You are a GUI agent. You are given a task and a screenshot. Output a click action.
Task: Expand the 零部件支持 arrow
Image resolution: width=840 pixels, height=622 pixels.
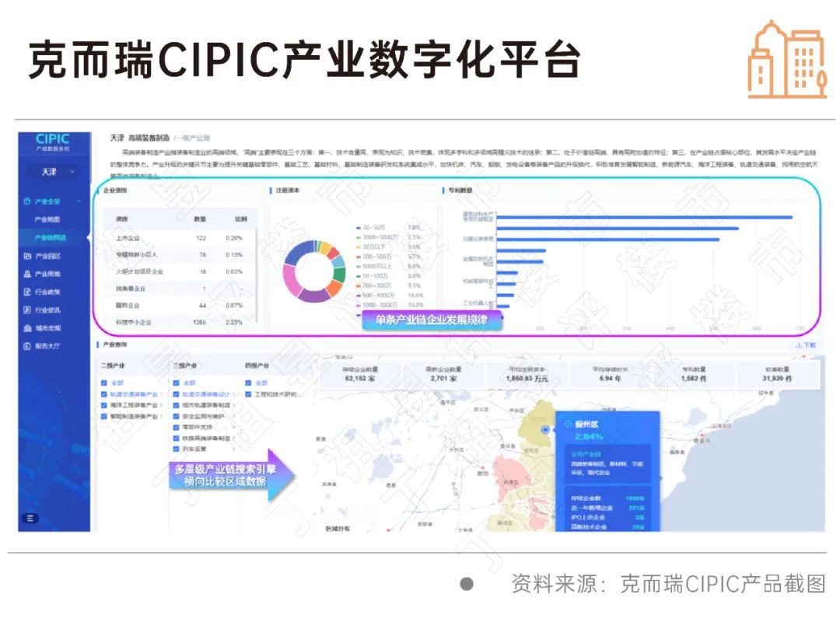tap(233, 427)
